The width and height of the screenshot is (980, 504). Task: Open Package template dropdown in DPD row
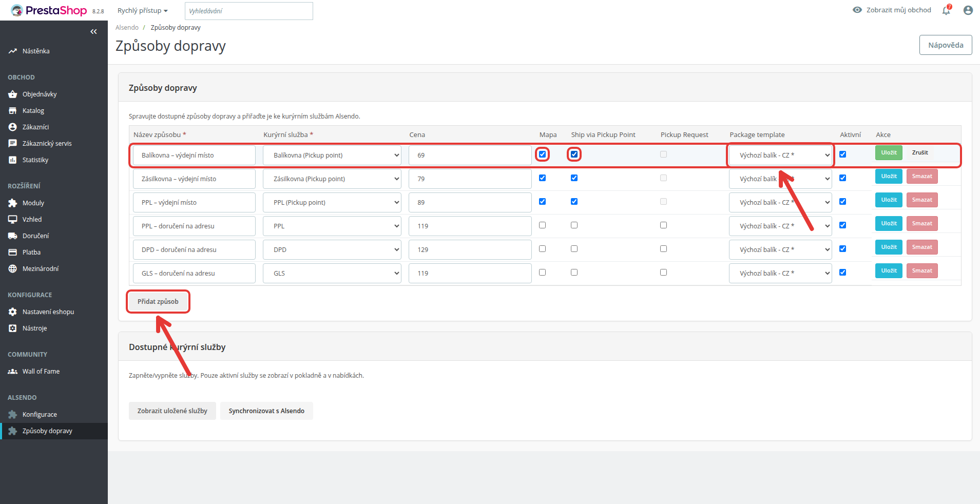tap(780, 249)
